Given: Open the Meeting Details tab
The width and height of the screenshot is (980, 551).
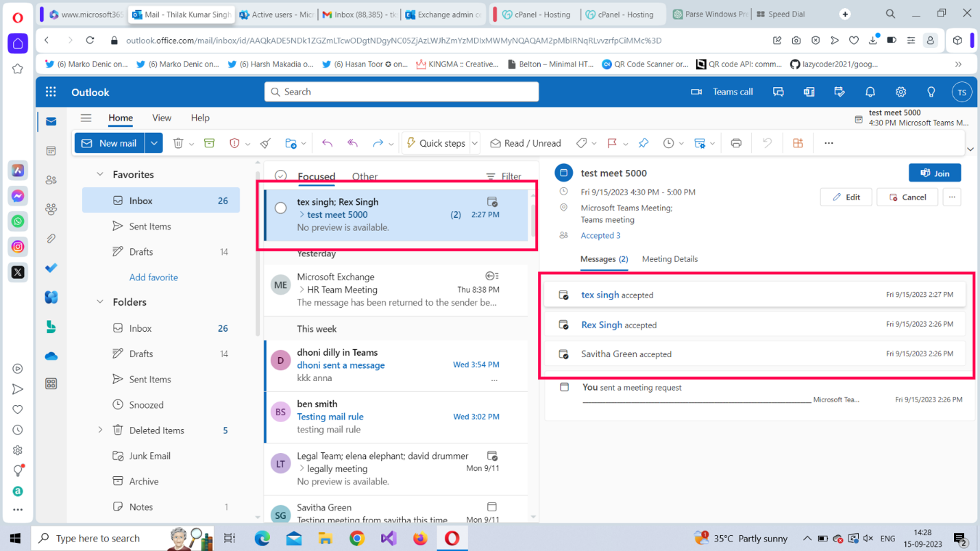Looking at the screenshot, I should tap(670, 259).
